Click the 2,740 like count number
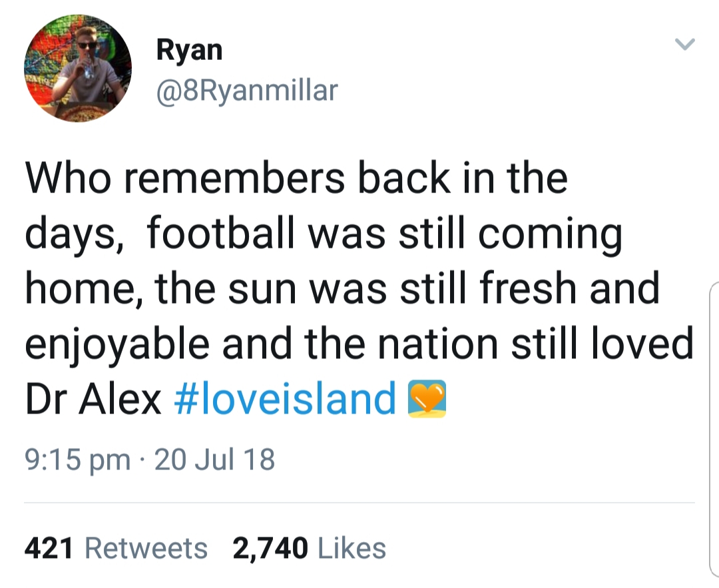 [270, 549]
